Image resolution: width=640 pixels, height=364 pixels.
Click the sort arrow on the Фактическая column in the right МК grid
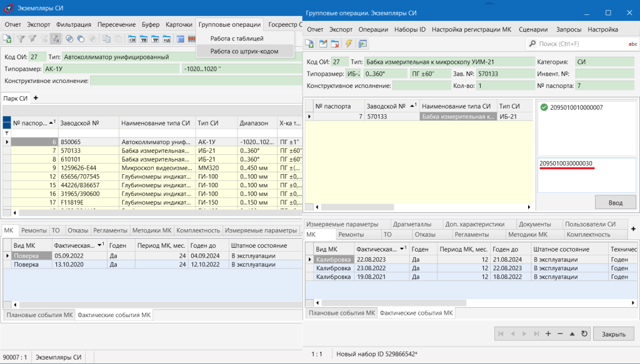[x=403, y=248]
